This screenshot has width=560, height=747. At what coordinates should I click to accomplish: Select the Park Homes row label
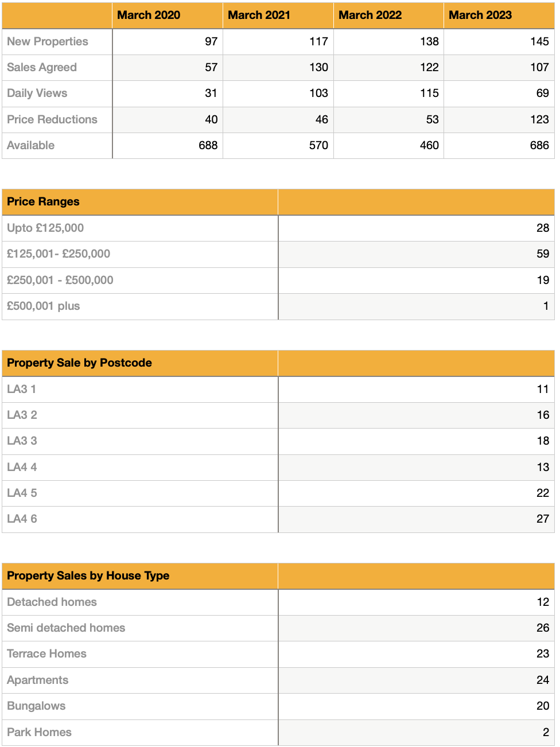(39, 732)
